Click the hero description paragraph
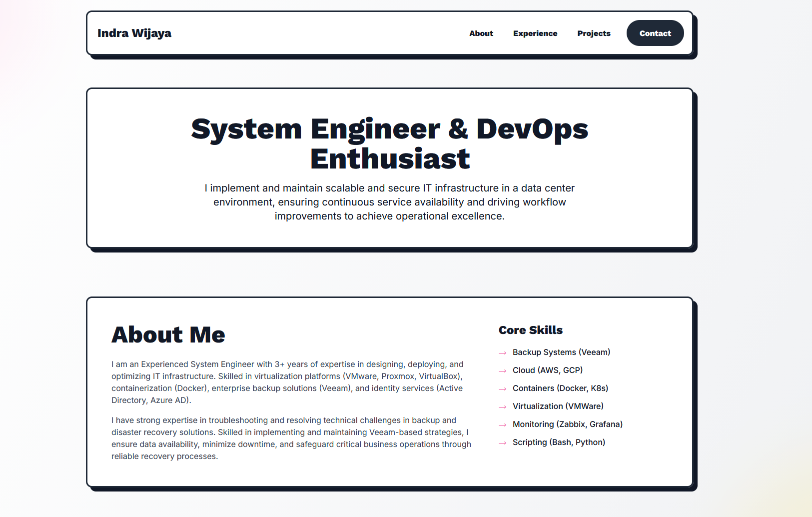 pos(389,202)
